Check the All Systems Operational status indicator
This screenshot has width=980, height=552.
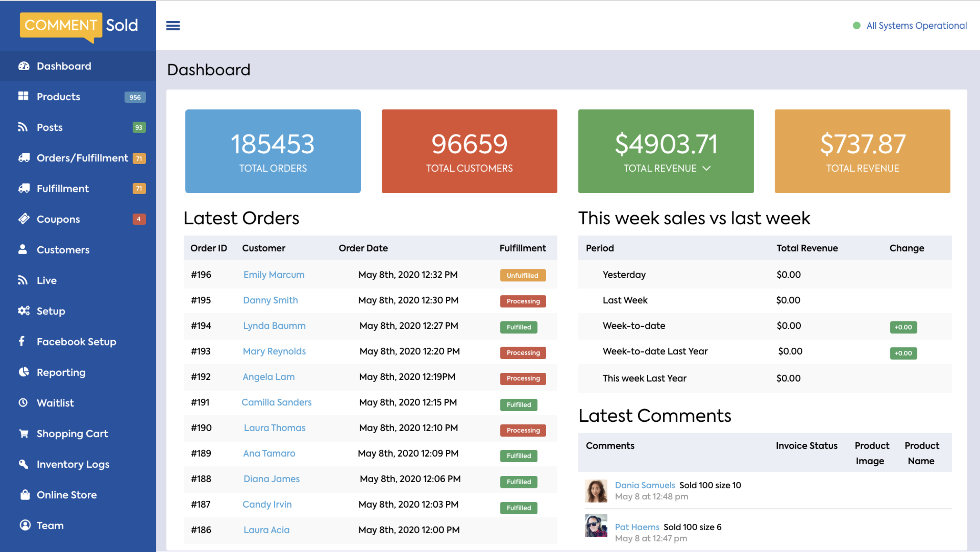(x=910, y=26)
